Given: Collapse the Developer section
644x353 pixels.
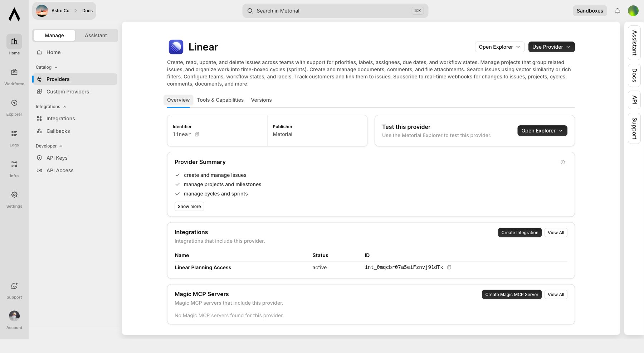Looking at the screenshot, I should pos(49,146).
